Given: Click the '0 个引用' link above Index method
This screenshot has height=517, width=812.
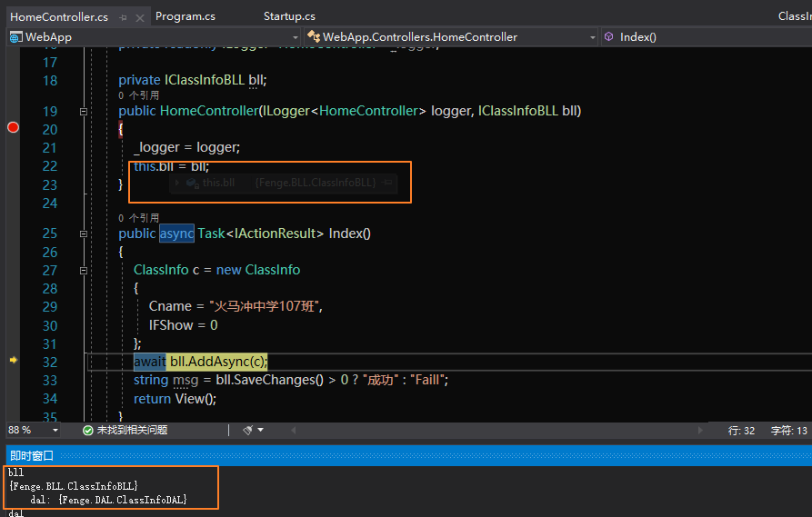Looking at the screenshot, I should tap(138, 218).
